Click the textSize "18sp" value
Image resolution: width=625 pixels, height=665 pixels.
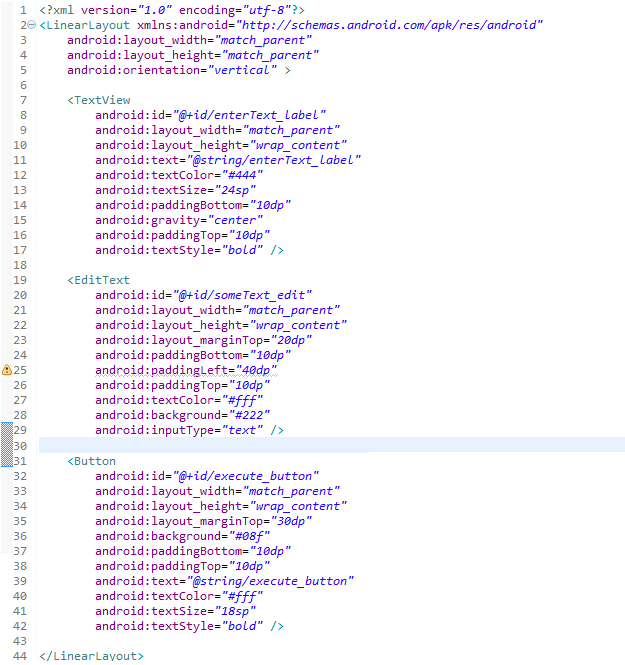[235, 611]
